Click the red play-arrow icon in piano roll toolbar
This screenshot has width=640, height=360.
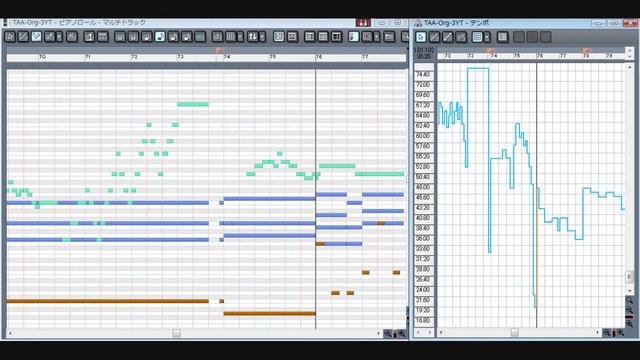coord(367,37)
